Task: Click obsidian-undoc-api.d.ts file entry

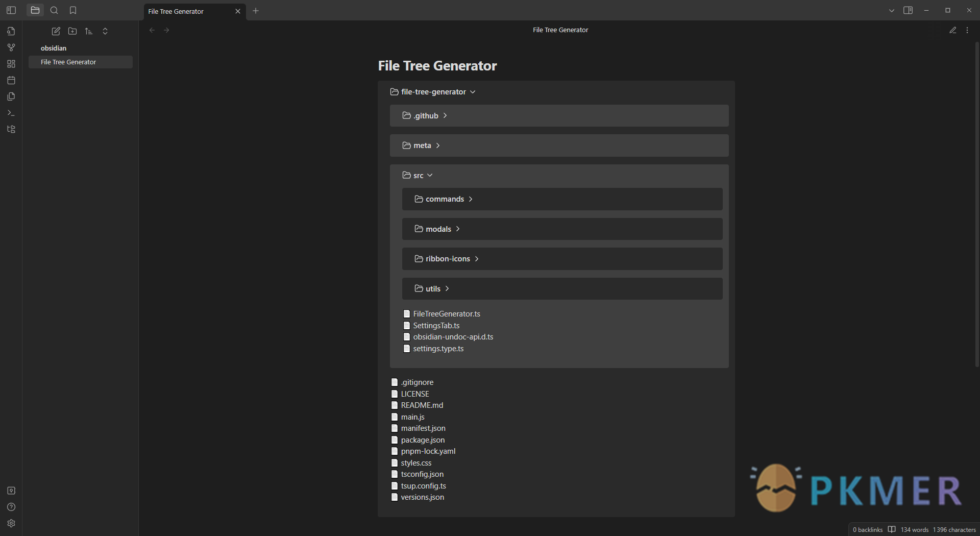Action: click(448, 337)
